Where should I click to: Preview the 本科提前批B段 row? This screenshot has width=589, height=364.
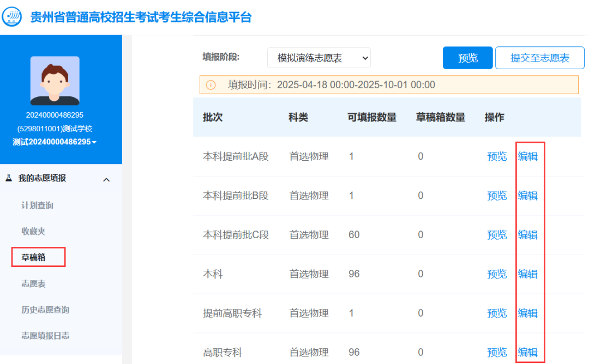pyautogui.click(x=496, y=196)
